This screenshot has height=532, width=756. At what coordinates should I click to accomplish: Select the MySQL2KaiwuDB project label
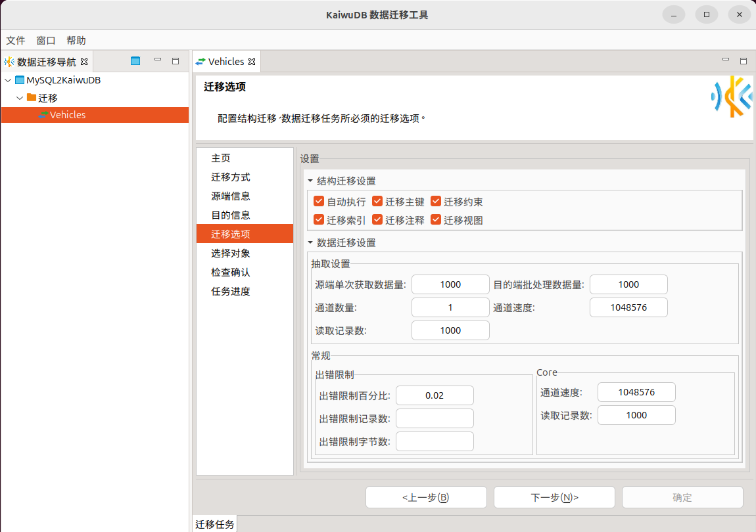click(x=64, y=80)
